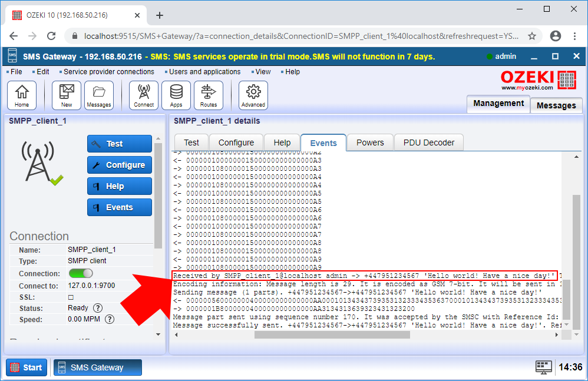Open Users and applications menu
The width and height of the screenshot is (588, 381).
(x=205, y=72)
